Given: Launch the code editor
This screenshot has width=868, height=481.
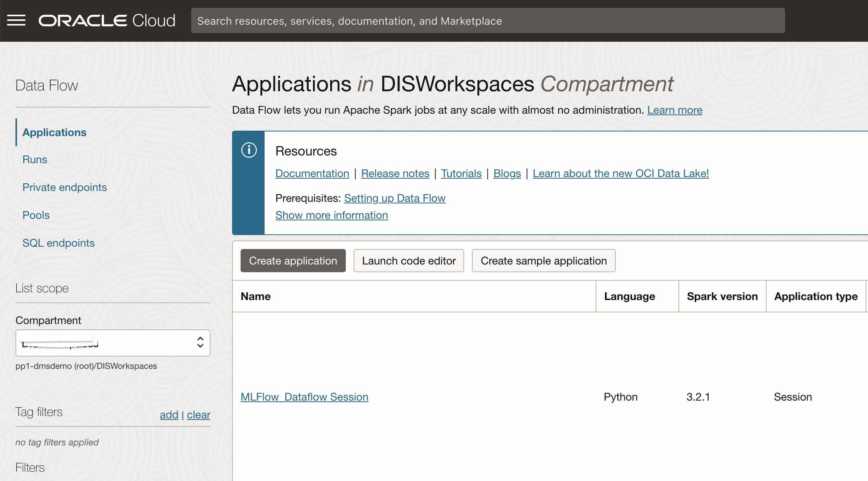Looking at the screenshot, I should 409,261.
